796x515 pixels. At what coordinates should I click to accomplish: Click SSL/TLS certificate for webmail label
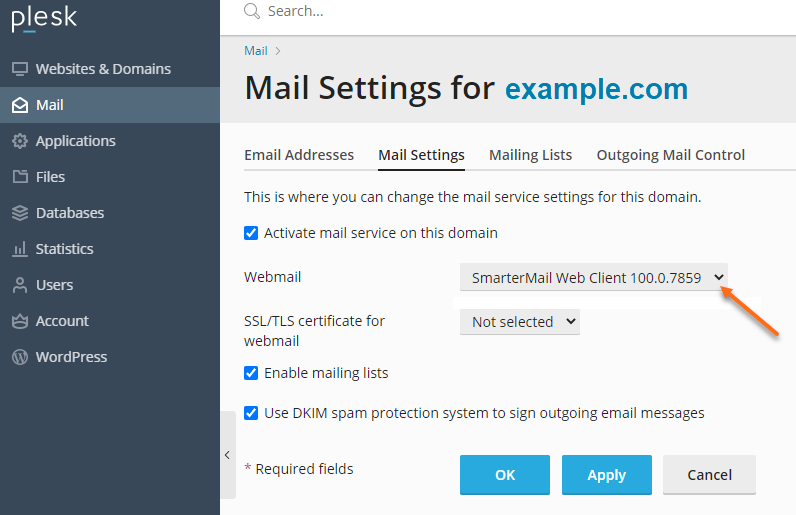point(314,331)
